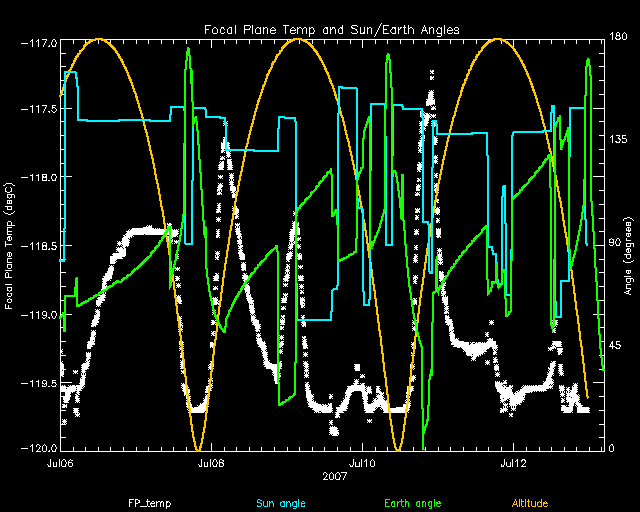
Task: Click the Jul06 date tick label
Action: tap(60, 463)
